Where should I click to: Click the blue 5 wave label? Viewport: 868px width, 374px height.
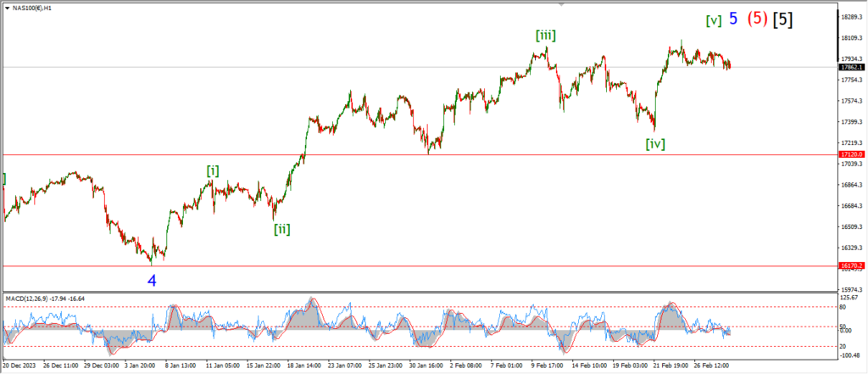click(x=732, y=19)
